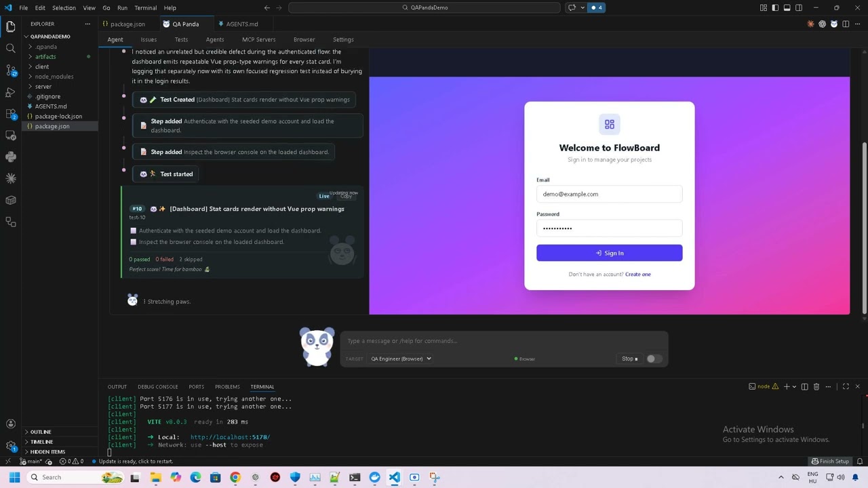Open the QA Engineer (Browser) target dropdown

pos(401,359)
